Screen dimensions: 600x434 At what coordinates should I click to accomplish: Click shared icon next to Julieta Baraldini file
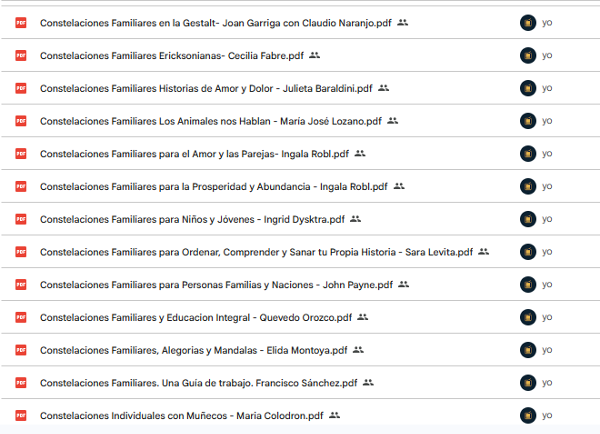(383, 88)
